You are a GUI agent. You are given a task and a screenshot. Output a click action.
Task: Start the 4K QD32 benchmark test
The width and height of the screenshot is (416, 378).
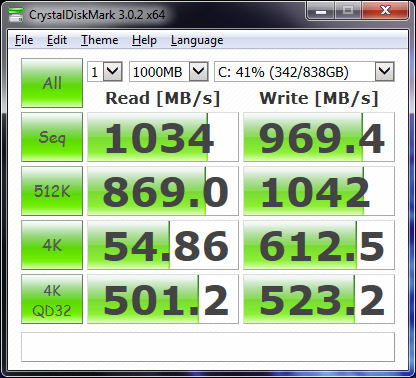[52, 299]
